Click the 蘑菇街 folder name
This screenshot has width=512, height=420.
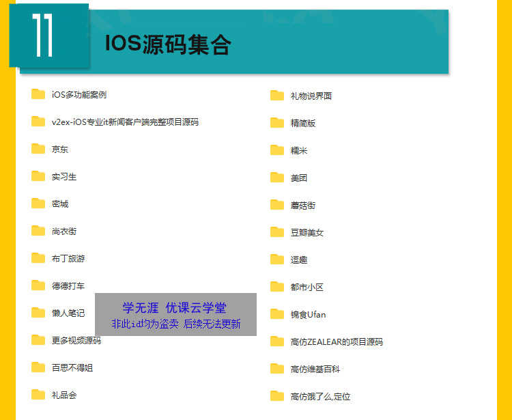coord(303,206)
